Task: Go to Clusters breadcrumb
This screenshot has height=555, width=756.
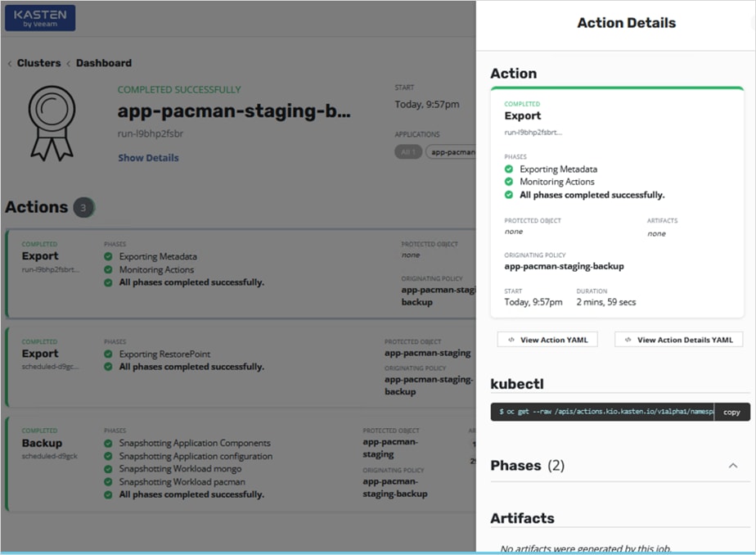Action: pyautogui.click(x=39, y=63)
